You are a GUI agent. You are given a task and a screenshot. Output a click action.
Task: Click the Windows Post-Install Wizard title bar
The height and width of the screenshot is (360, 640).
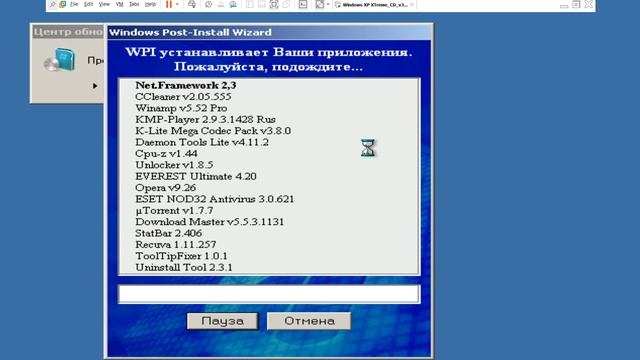coord(269,32)
